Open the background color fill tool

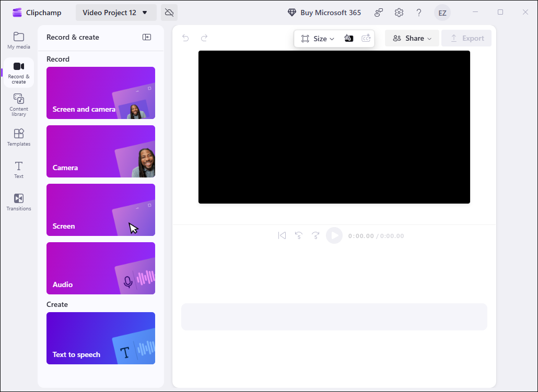point(349,38)
